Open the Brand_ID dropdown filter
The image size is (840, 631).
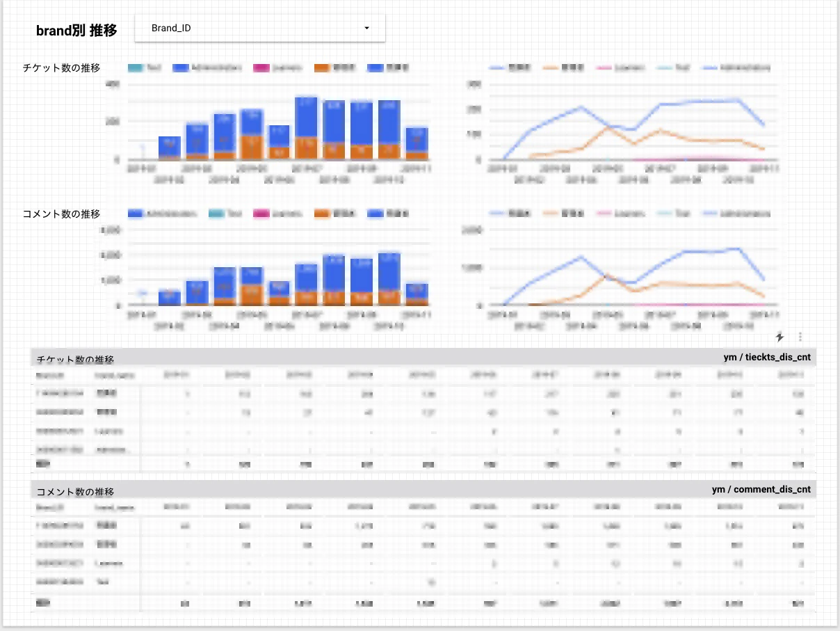(x=259, y=29)
